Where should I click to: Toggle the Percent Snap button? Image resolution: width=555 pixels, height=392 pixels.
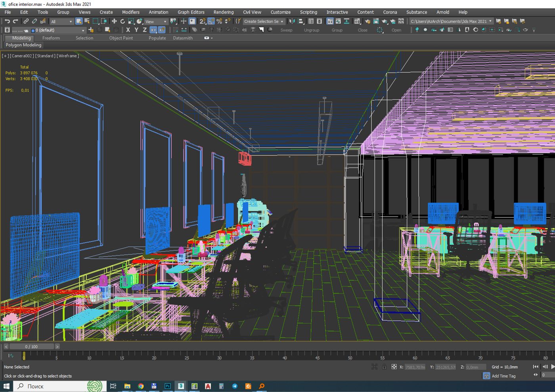tap(219, 21)
